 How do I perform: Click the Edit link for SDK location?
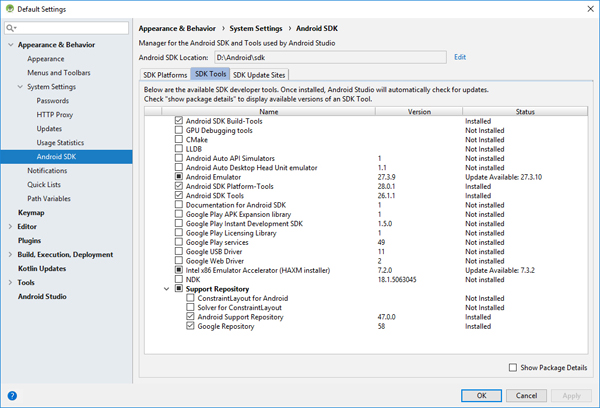460,57
